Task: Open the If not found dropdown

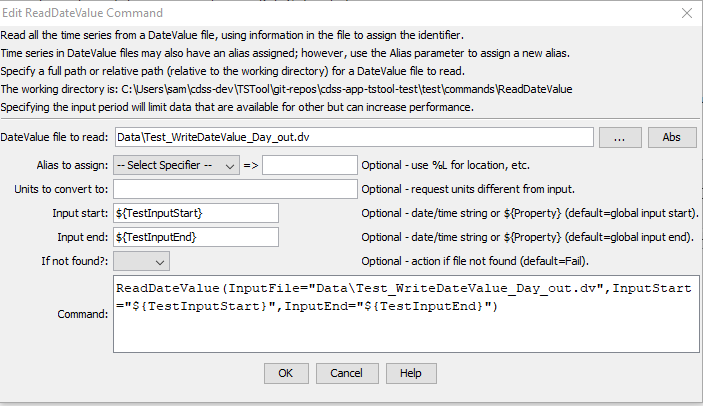Action: (141, 261)
